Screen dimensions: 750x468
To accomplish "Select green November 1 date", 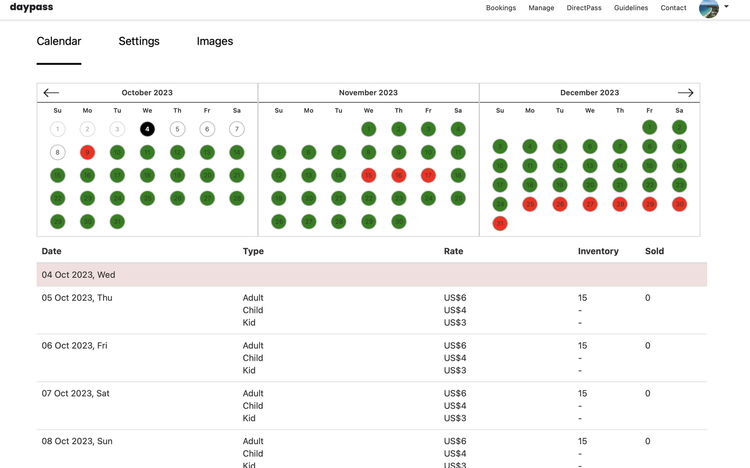I will (368, 129).
